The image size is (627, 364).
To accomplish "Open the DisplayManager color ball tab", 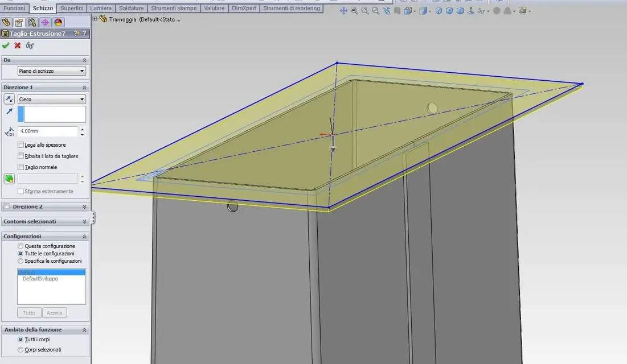I will point(59,22).
